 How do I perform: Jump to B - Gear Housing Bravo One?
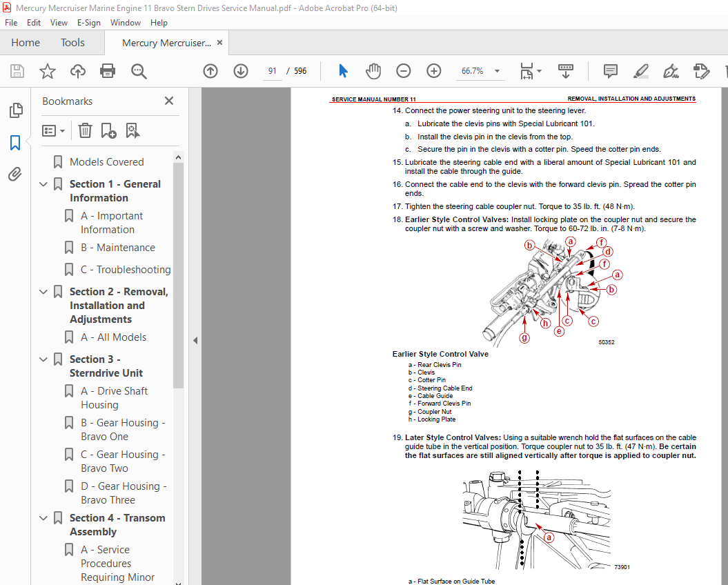pyautogui.click(x=123, y=430)
